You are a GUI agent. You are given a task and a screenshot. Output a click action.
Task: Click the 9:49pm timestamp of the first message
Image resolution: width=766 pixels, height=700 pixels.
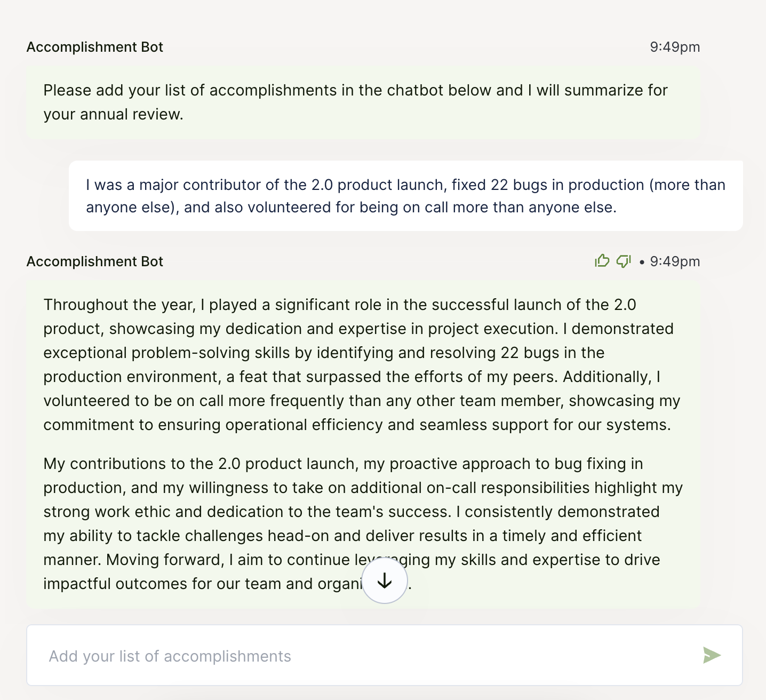674,47
